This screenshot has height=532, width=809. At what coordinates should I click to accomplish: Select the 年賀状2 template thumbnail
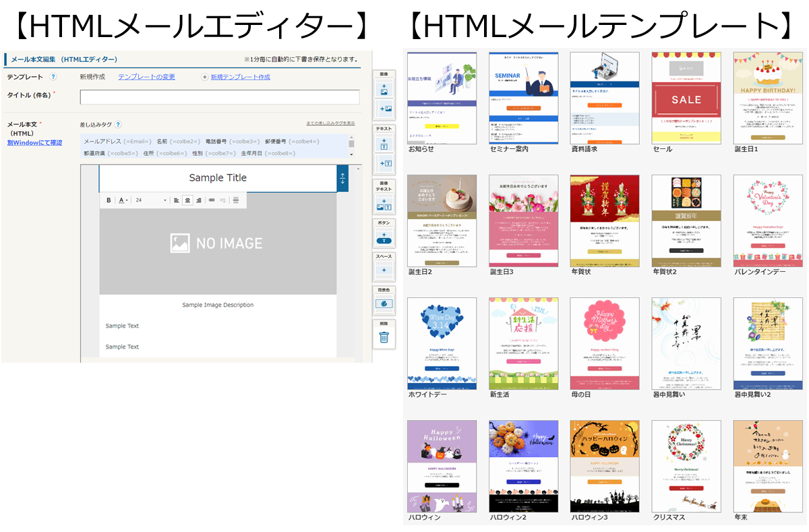point(686,221)
